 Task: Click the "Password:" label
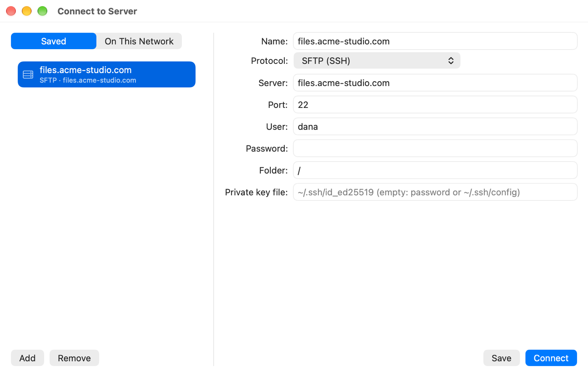coord(267,149)
